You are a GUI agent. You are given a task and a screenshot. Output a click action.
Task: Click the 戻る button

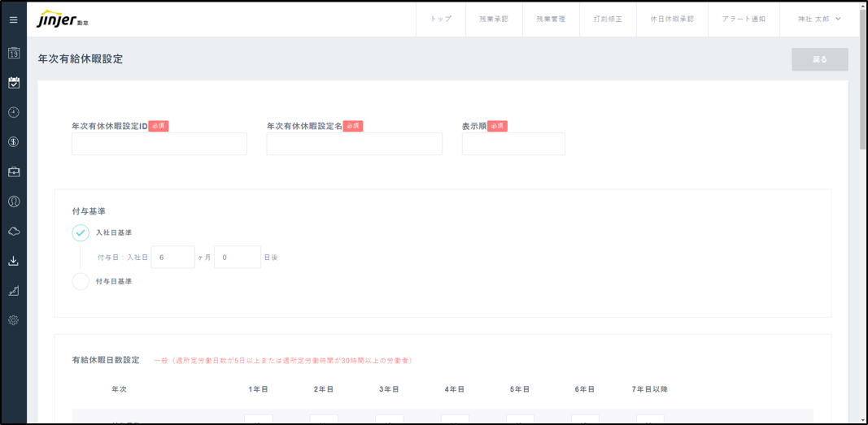click(x=819, y=59)
